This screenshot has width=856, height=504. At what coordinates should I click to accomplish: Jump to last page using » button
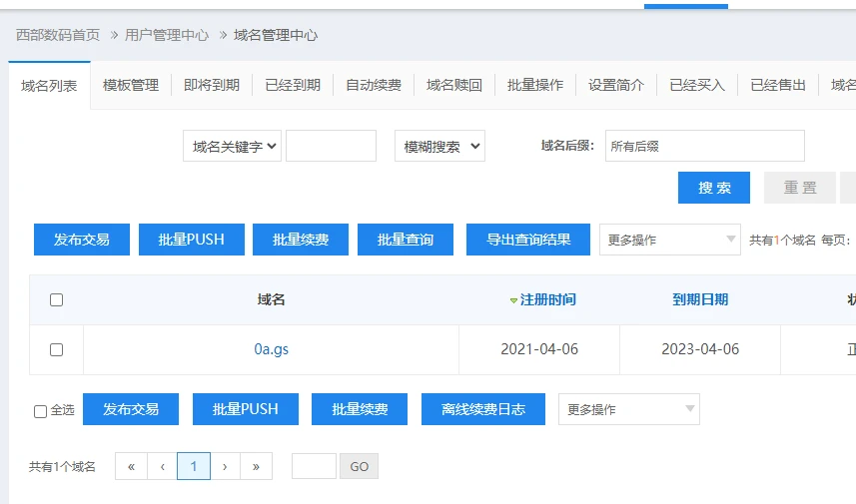256,466
